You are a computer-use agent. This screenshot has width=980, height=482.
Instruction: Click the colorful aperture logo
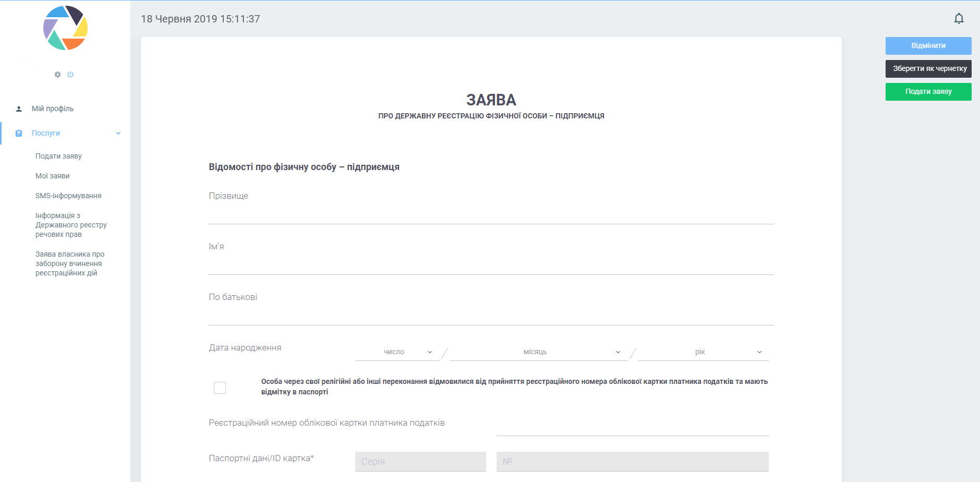[65, 28]
